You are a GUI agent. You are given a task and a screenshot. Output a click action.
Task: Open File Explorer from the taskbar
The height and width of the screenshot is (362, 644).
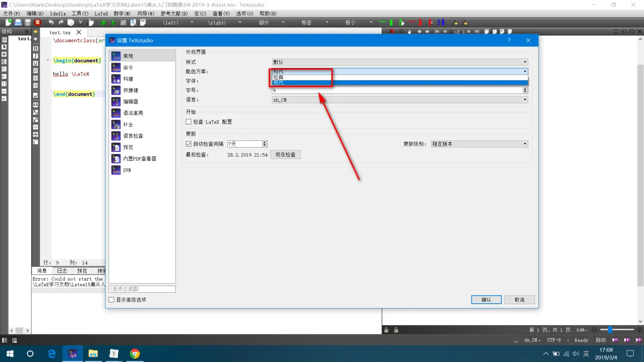pos(93,353)
